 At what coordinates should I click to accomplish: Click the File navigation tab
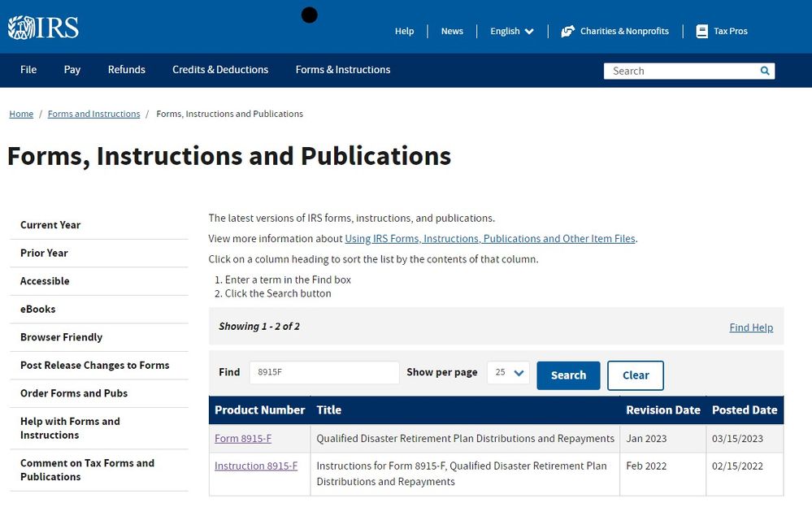point(28,70)
